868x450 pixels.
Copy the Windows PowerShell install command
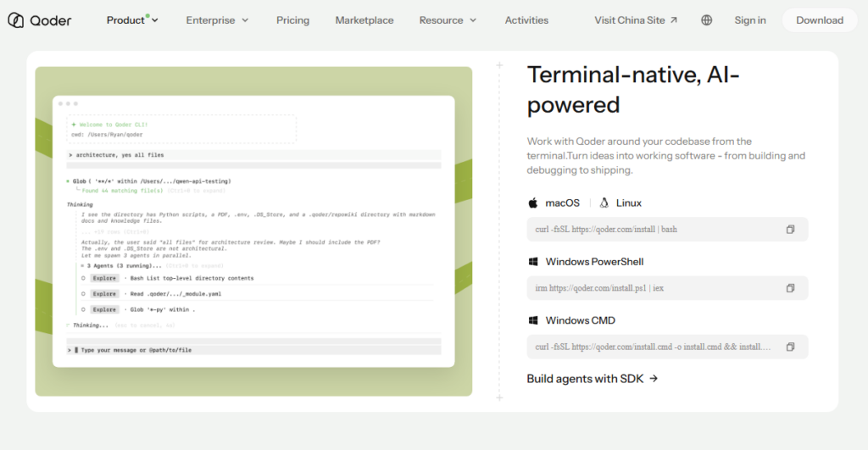pos(791,288)
